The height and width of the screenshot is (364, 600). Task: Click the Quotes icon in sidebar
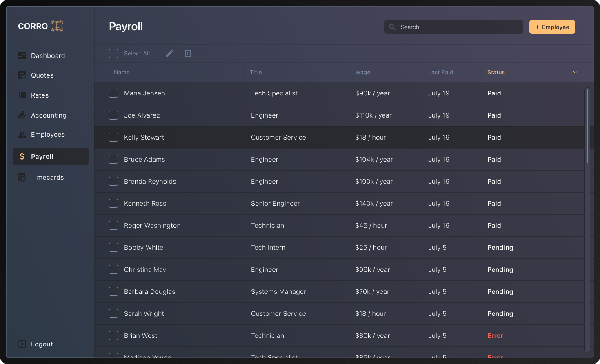point(22,75)
